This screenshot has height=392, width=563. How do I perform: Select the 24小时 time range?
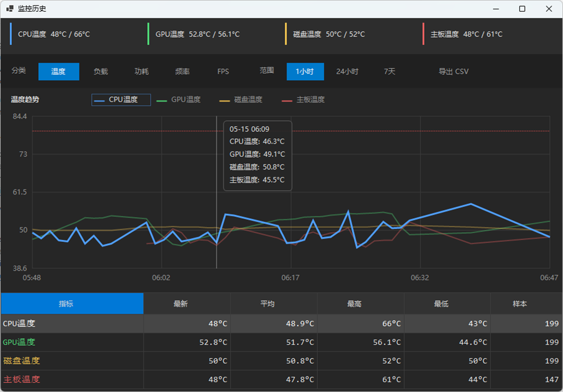pyautogui.click(x=347, y=71)
